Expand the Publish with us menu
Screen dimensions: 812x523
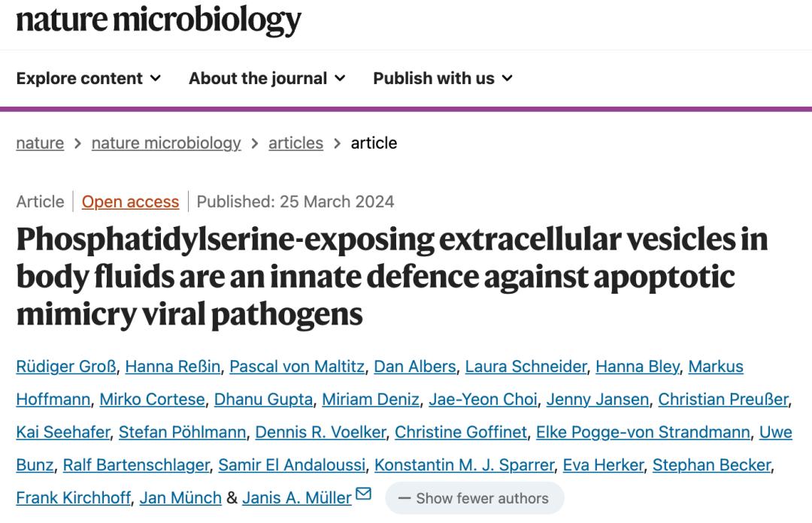pyautogui.click(x=442, y=78)
